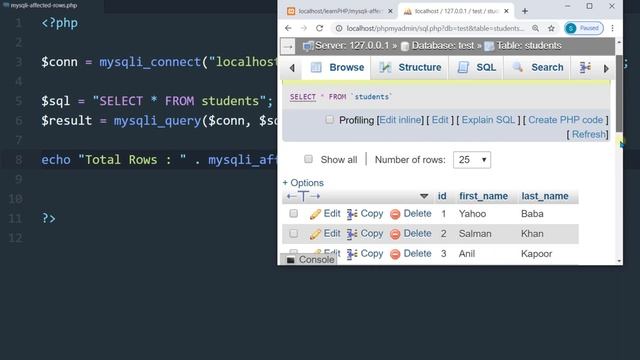Screen dimensions: 640x360
Task: Edit the Yahoo Baba row
Action: [x=325, y=214]
